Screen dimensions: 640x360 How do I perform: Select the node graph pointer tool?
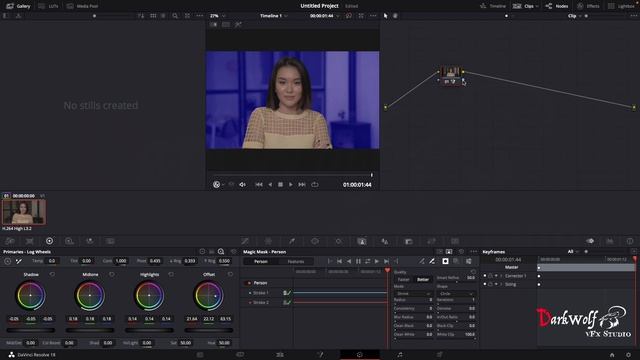pyautogui.click(x=386, y=16)
